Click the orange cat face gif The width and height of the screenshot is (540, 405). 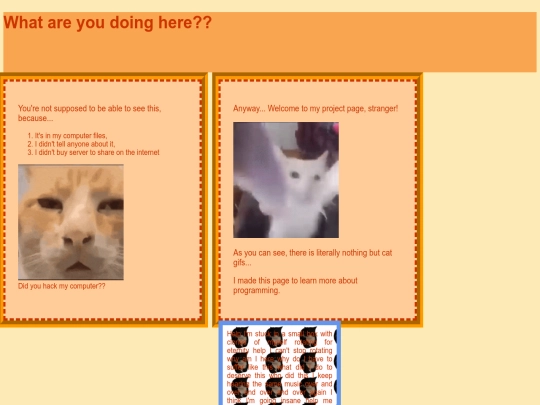[71, 222]
